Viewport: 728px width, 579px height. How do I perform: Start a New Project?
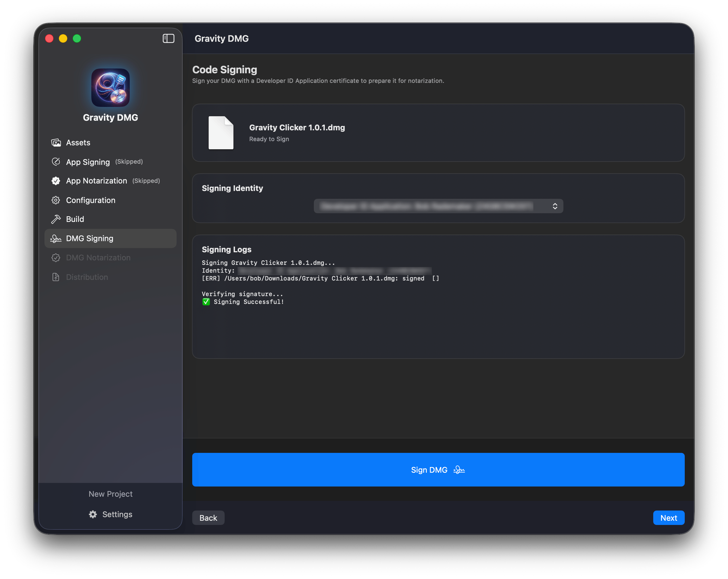tap(111, 494)
